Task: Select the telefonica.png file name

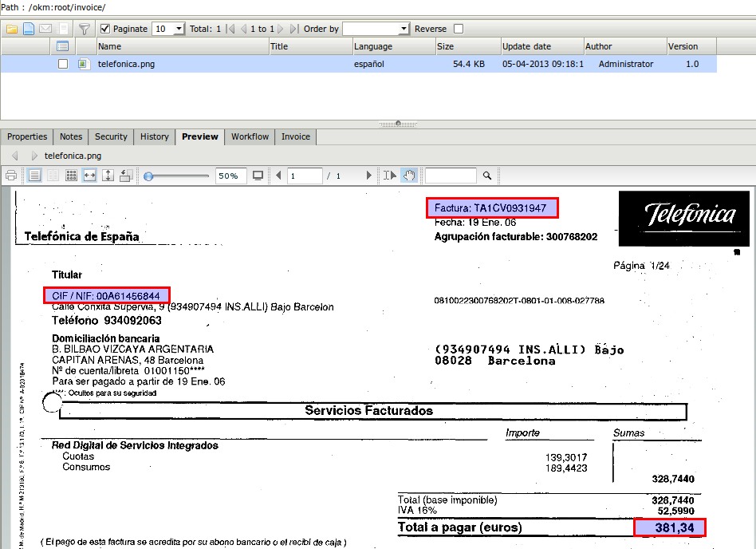Action: pyautogui.click(x=126, y=64)
